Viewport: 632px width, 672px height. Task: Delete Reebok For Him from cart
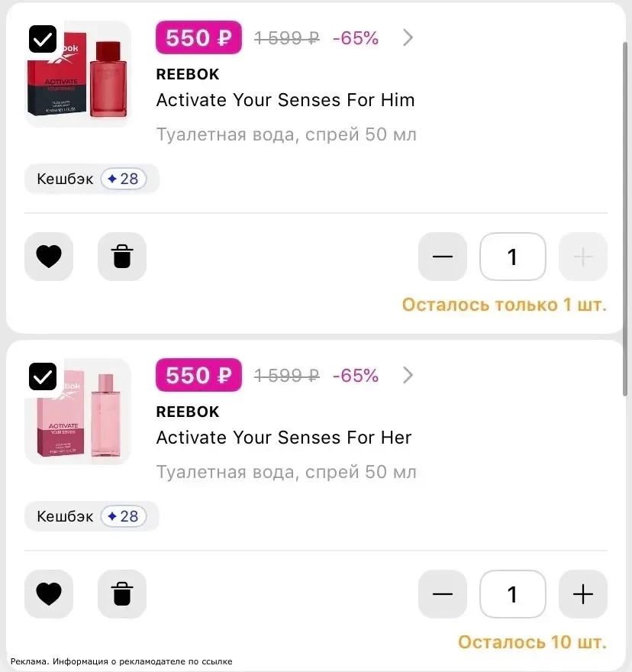pyautogui.click(x=122, y=257)
